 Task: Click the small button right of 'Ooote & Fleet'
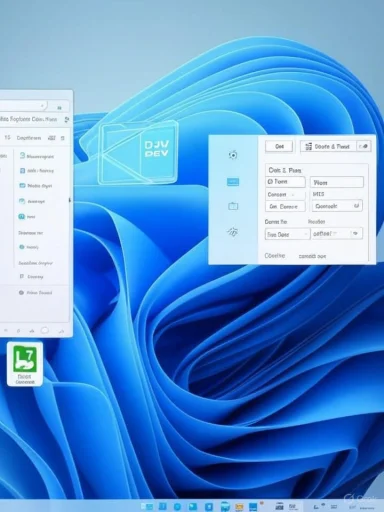click(364, 146)
